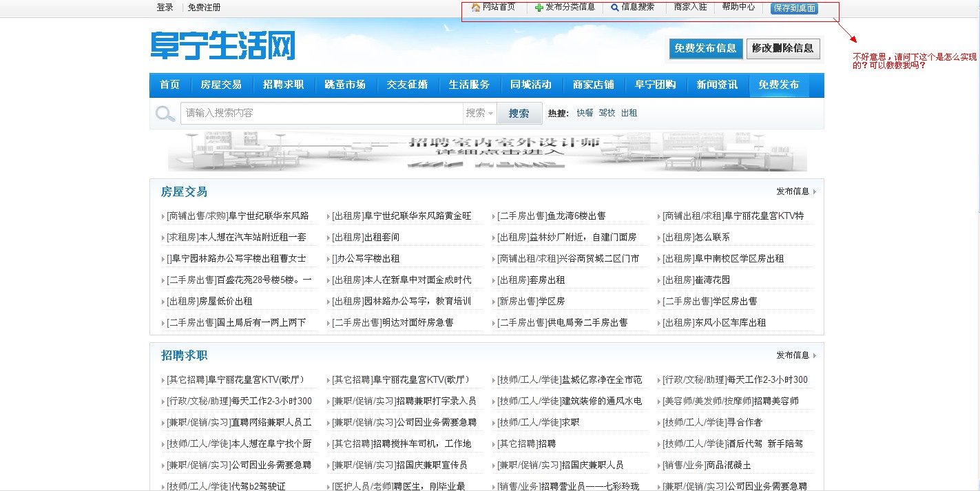Click the 免费发布信息 blue button
This screenshot has height=491, width=980.
coord(706,48)
